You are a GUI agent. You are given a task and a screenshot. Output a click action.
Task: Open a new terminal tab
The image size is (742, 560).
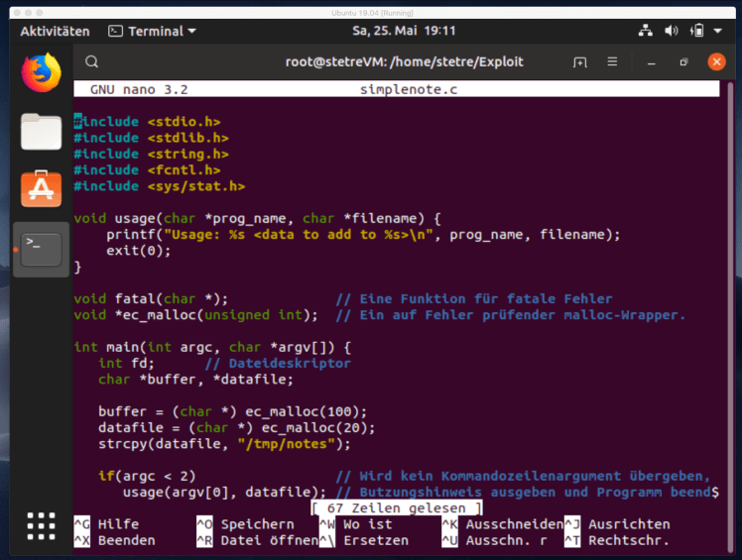[580, 61]
